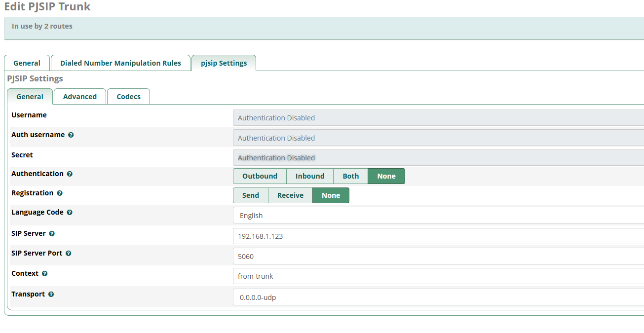Click the Username label

coord(29,115)
